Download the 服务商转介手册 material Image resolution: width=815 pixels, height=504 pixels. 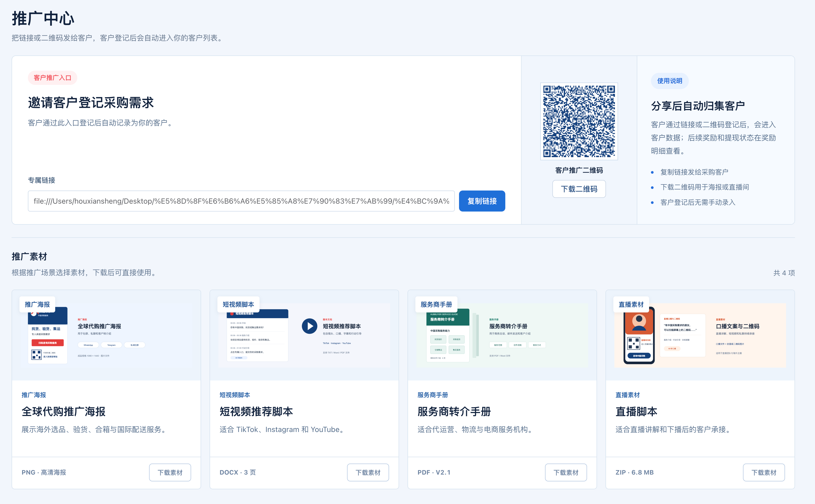[566, 472]
